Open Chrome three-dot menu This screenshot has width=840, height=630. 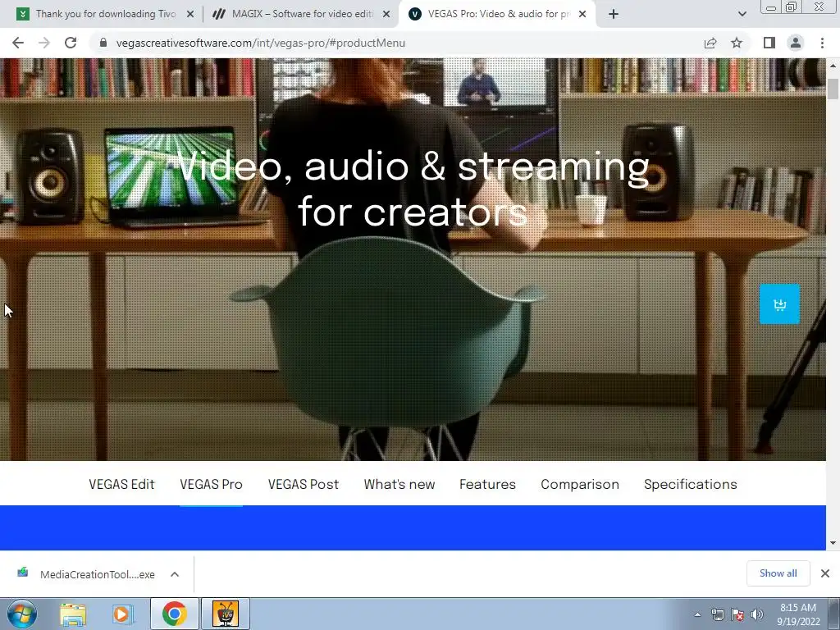[x=822, y=43]
